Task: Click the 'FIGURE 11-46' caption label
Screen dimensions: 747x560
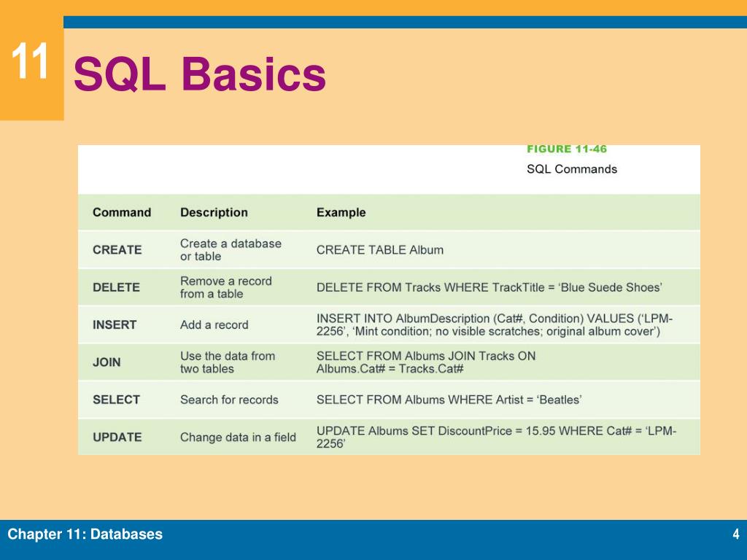Action: coord(566,149)
